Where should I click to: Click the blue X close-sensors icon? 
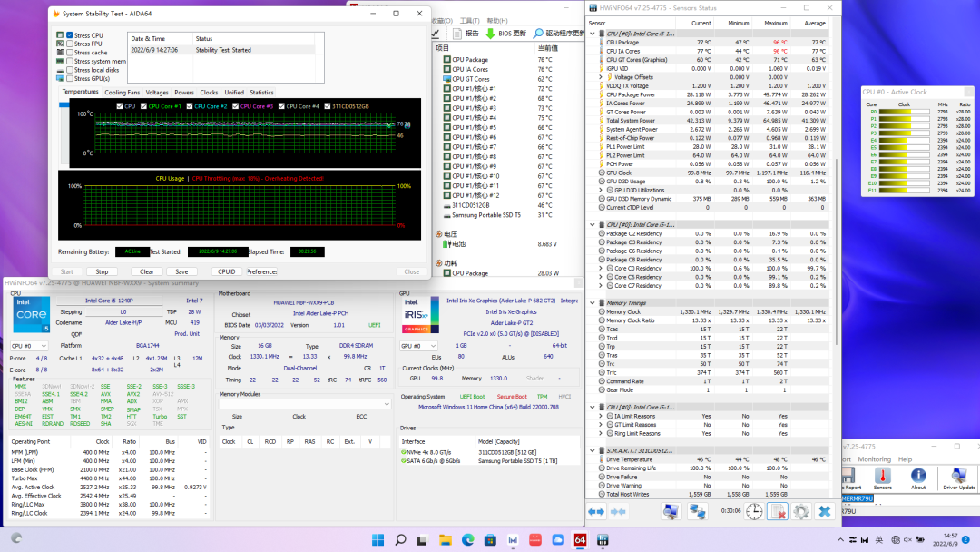point(824,512)
